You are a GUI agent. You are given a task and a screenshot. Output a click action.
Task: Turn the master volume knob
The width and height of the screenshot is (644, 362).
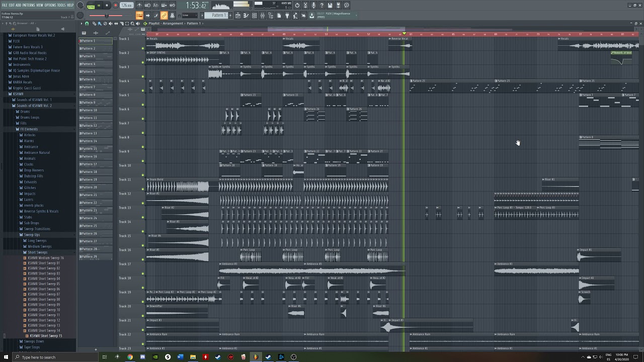(80, 5)
